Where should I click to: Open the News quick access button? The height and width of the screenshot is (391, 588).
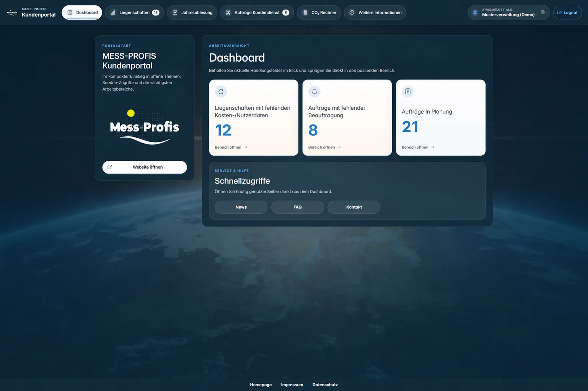[241, 207]
